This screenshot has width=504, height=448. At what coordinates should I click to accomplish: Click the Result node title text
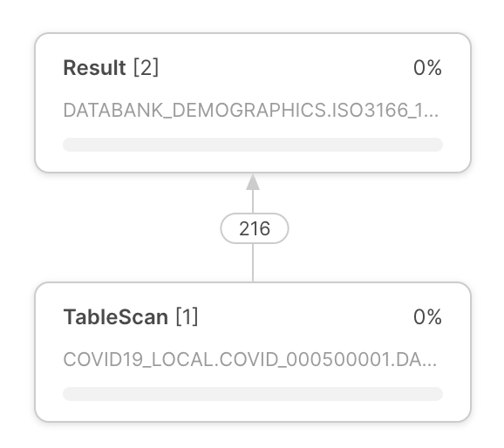(x=94, y=68)
